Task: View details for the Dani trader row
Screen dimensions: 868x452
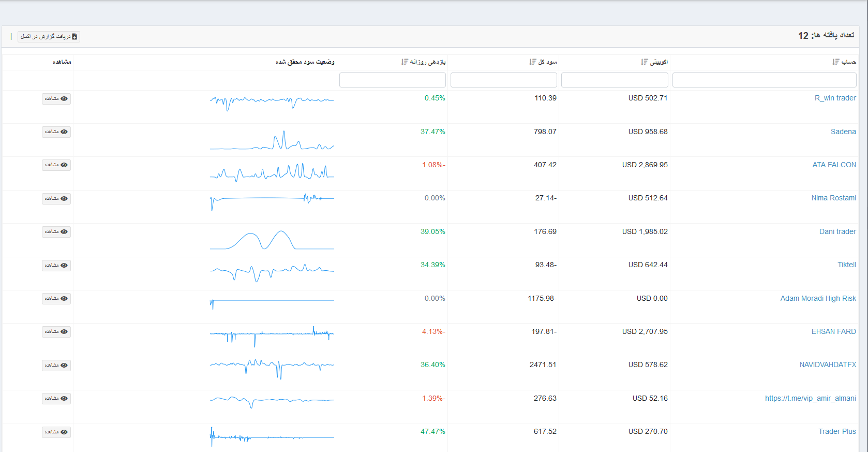Action: pyautogui.click(x=56, y=232)
